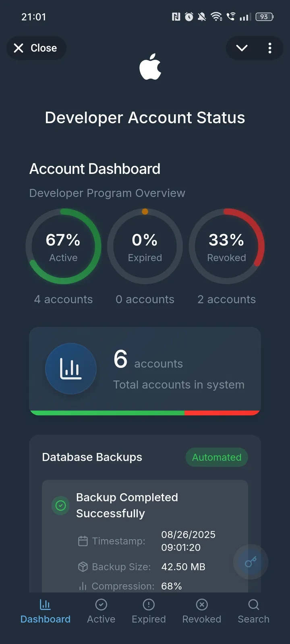Tap the bar chart icon in totals card
Viewport: 290px width, 644px height.
[71, 368]
